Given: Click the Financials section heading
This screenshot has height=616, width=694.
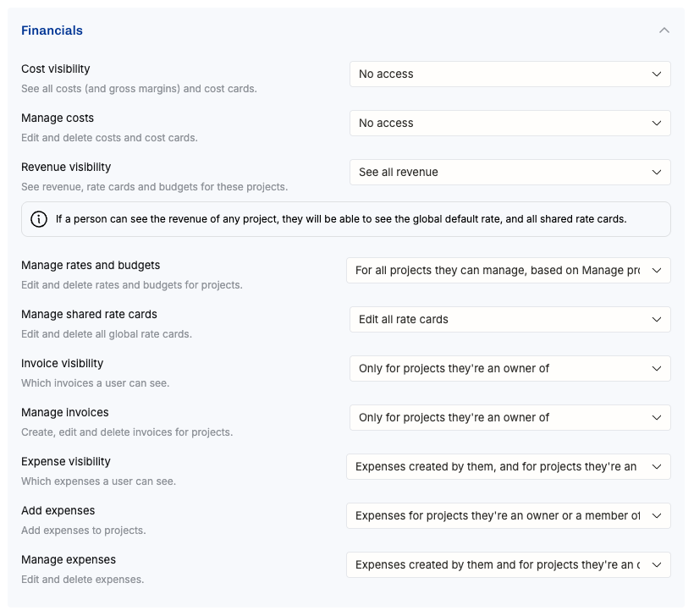Looking at the screenshot, I should [52, 30].
